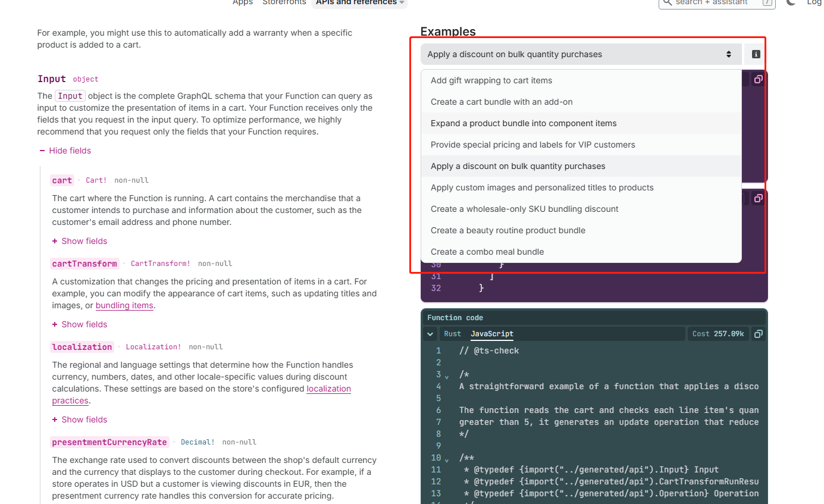Viewport: 824px width, 504px height.
Task: Click the Log in link
Action: pyautogui.click(x=814, y=2)
